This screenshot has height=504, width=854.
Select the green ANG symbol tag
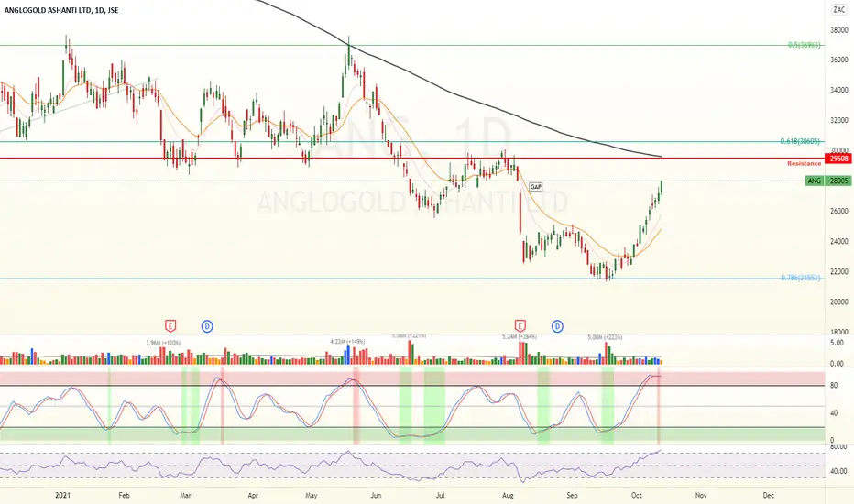(x=815, y=181)
